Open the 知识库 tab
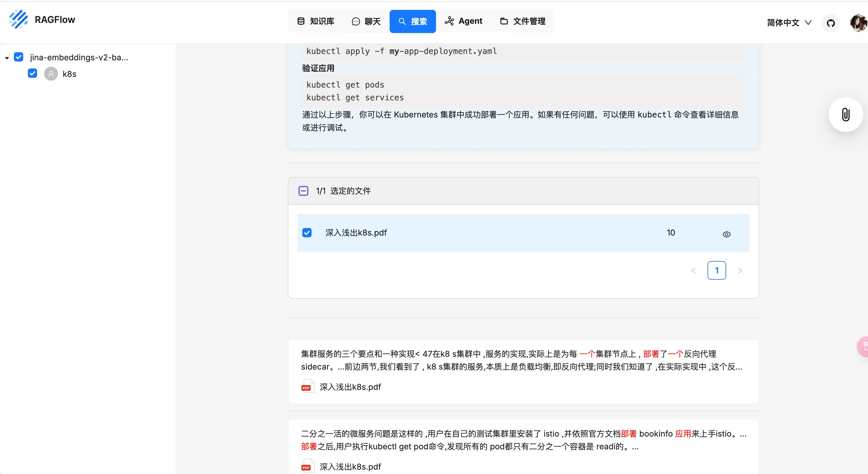This screenshot has height=474, width=868. [x=316, y=21]
